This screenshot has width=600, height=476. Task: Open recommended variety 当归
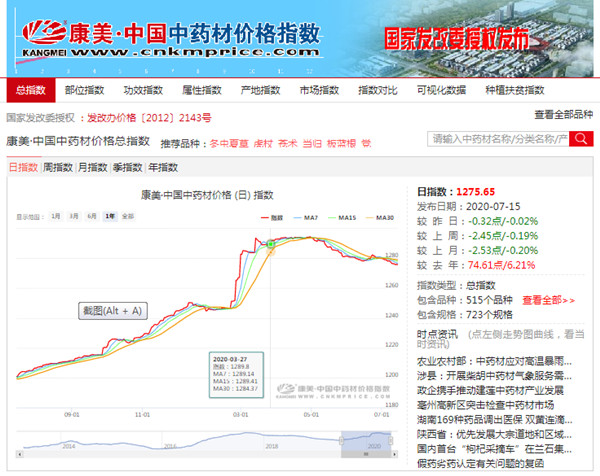pos(312,143)
